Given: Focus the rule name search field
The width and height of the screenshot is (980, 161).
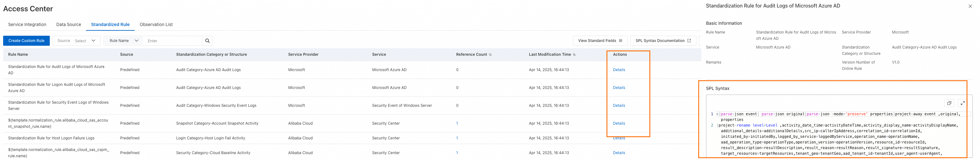Looking at the screenshot, I should 173,41.
